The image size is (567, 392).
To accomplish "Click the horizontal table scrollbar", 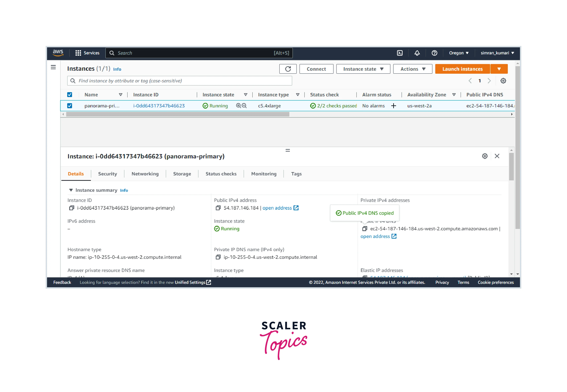I will pos(178,114).
